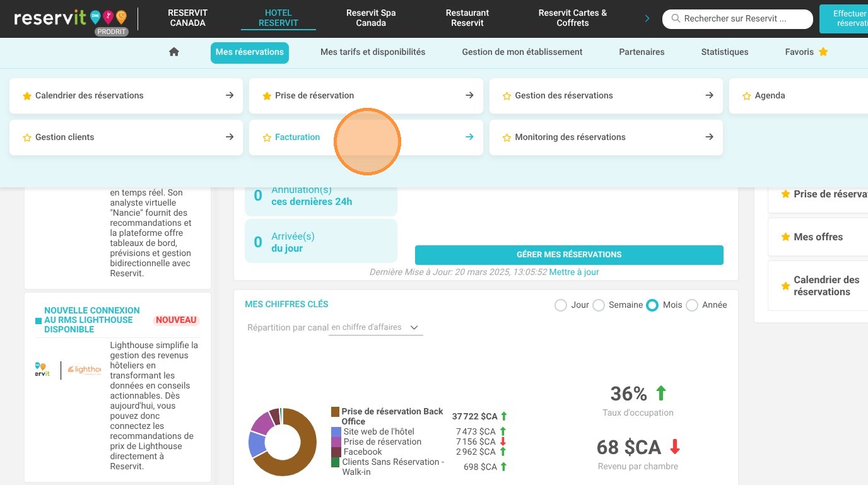Switch to HOTEL RESERVIT tab
Image resolution: width=868 pixels, height=485 pixels.
pyautogui.click(x=278, y=18)
